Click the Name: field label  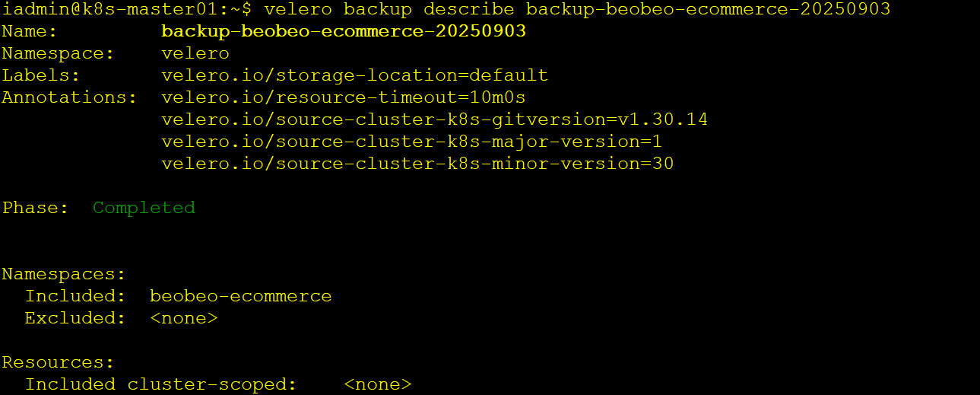[30, 31]
